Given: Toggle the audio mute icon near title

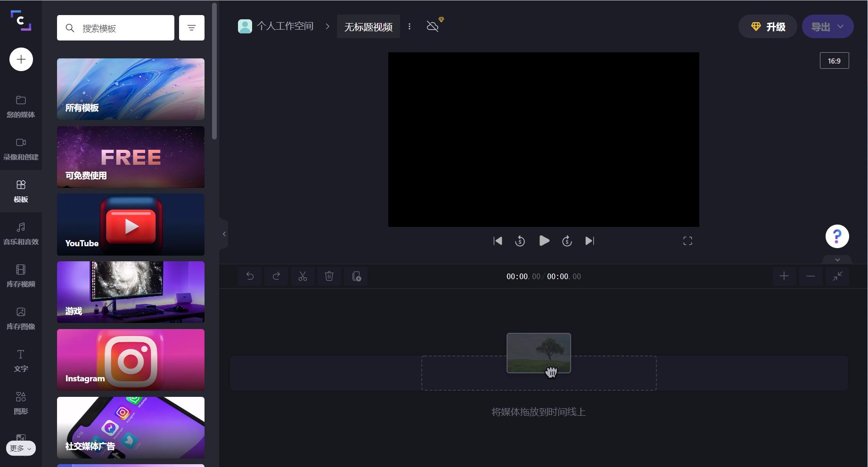Looking at the screenshot, I should click(x=432, y=26).
